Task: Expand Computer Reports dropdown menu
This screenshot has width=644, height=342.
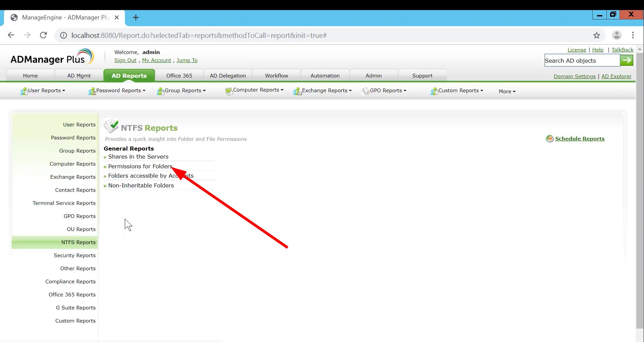Action: pyautogui.click(x=254, y=90)
